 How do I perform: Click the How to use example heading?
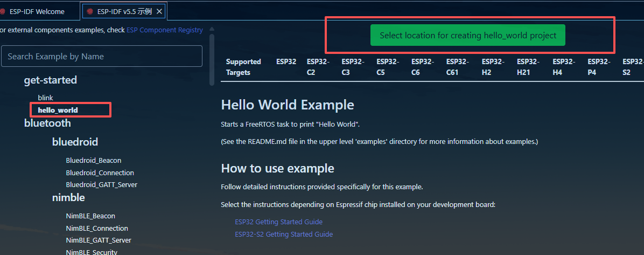[278, 168]
